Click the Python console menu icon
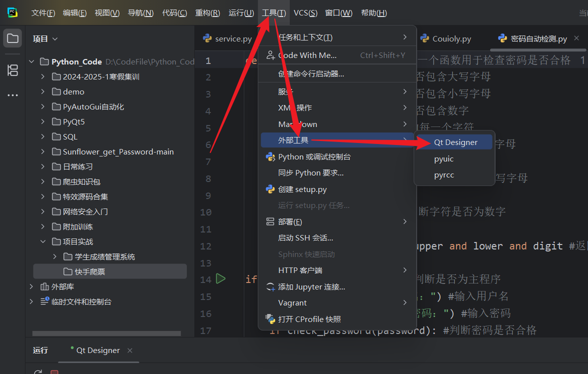Image resolution: width=588 pixels, height=374 pixels. pos(270,156)
